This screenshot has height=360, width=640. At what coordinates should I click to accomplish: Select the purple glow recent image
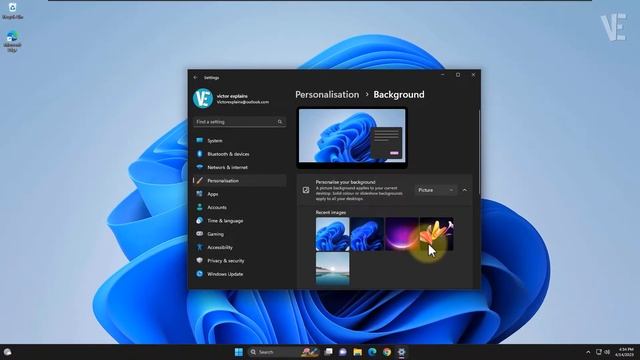tap(402, 234)
